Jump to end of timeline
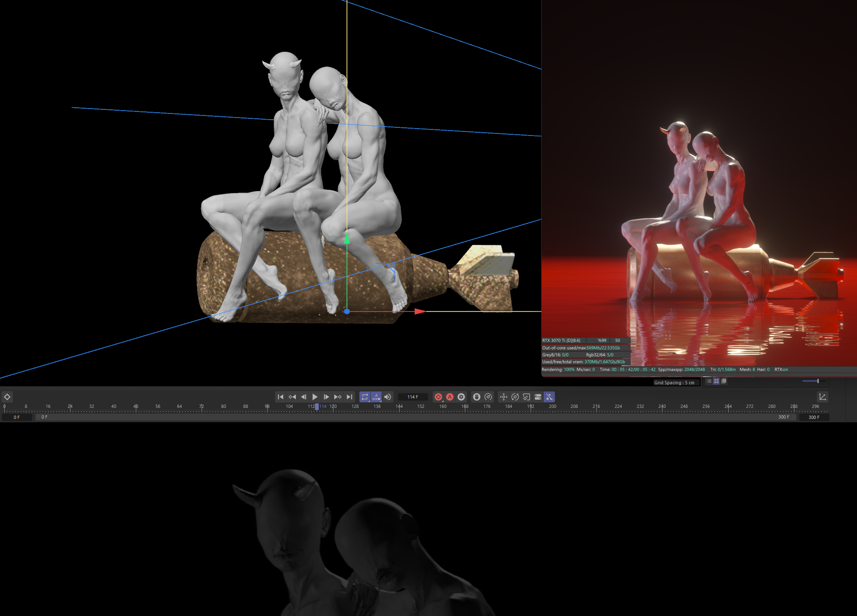 point(350,397)
